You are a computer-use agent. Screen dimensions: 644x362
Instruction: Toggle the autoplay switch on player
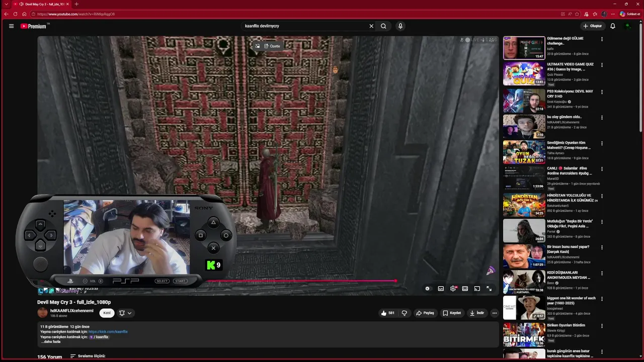pos(428,289)
